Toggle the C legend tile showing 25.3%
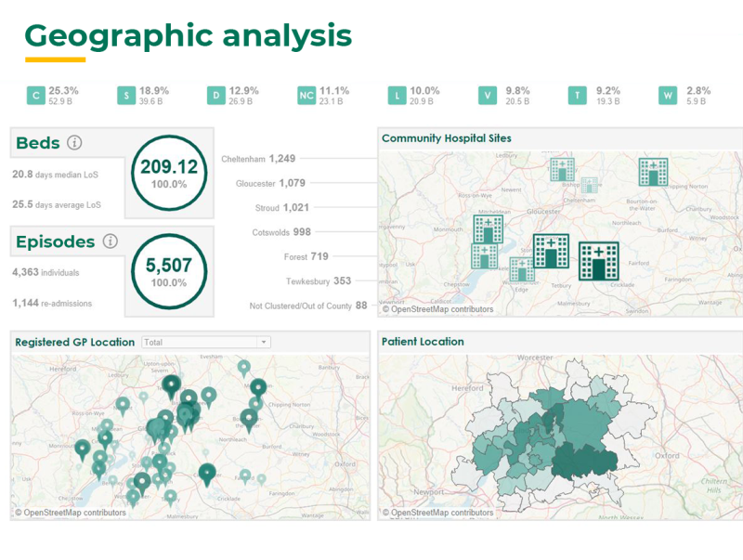This screenshot has height=560, width=743. pyautogui.click(x=35, y=95)
